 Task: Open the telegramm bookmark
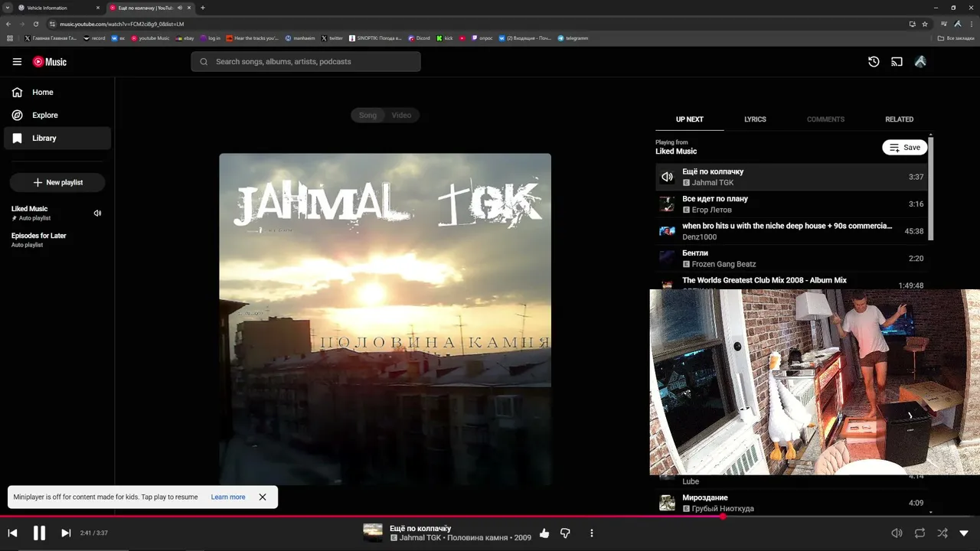[573, 38]
